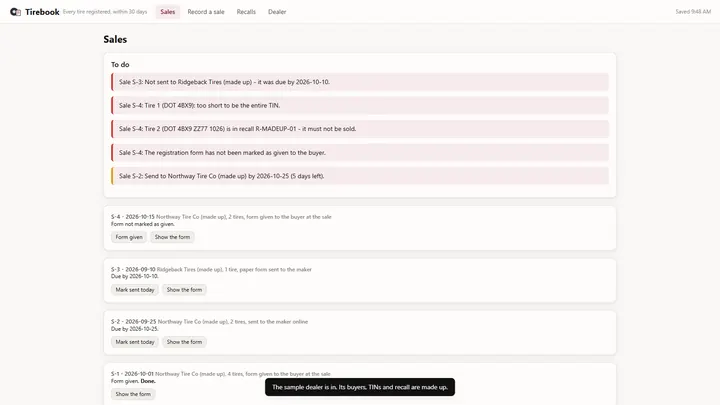Mark sale S-4 form as given
Image resolution: width=720 pixels, height=405 pixels.
click(x=129, y=237)
